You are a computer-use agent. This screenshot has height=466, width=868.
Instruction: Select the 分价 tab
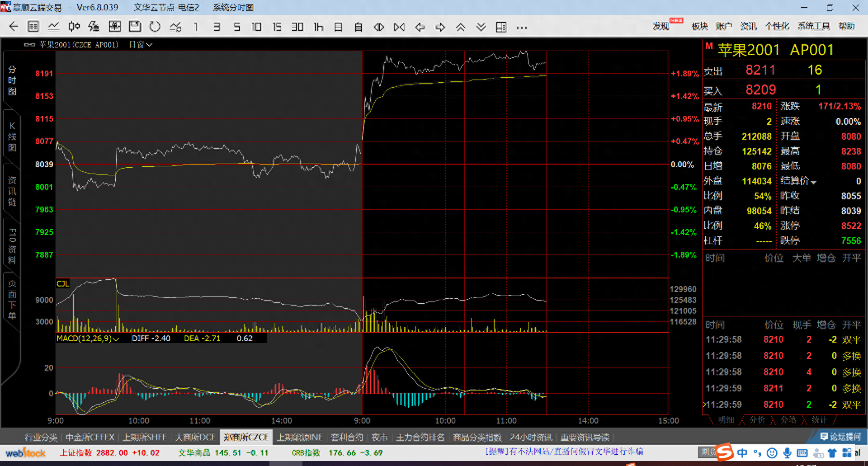(x=757, y=420)
